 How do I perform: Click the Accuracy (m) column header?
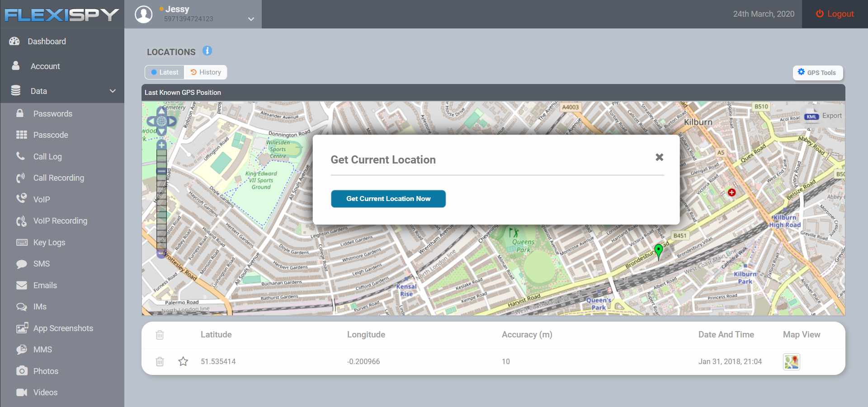click(527, 335)
